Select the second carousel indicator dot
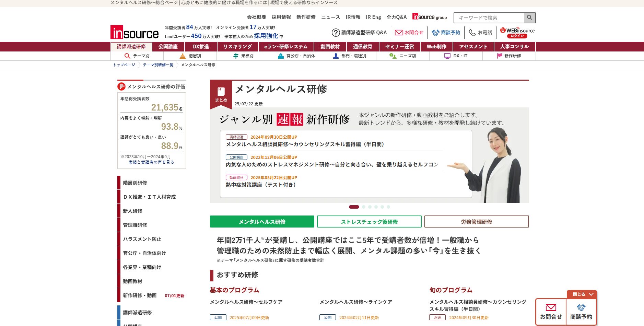Image resolution: width=644 pixels, height=326 pixels. tap(364, 207)
